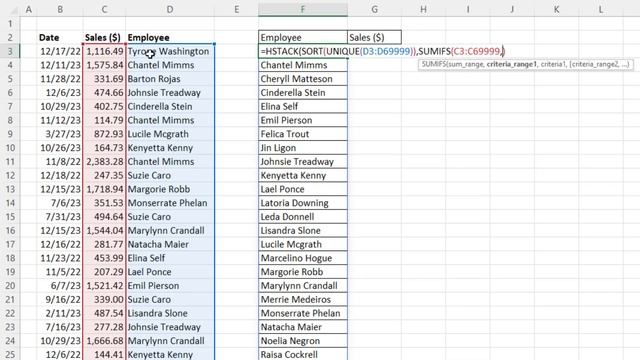Image resolution: width=640 pixels, height=360 pixels.
Task: Select column A header
Action: (29, 9)
